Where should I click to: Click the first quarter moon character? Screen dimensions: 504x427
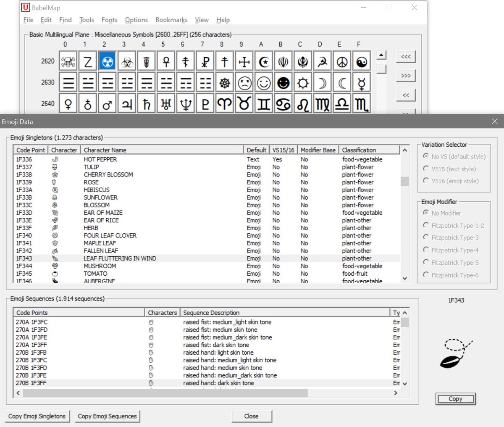pos(322,83)
